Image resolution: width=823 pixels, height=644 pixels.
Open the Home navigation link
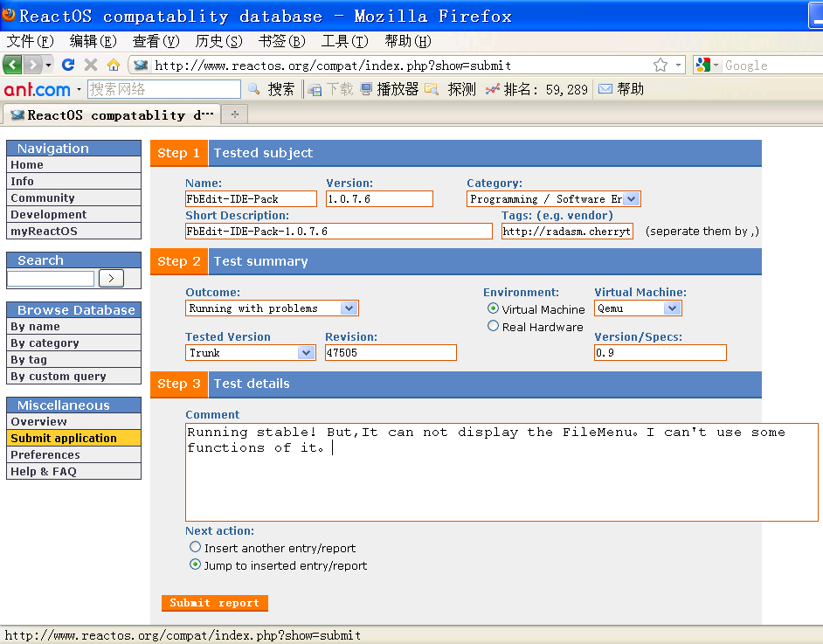click(73, 165)
